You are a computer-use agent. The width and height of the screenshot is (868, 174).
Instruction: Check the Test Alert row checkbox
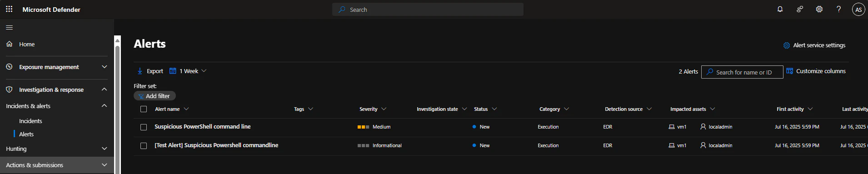pyautogui.click(x=144, y=146)
